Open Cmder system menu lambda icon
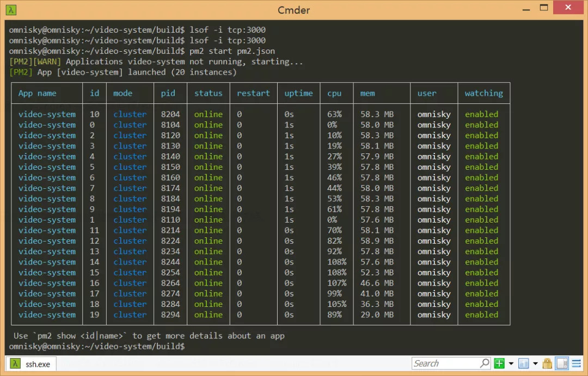Image resolution: width=588 pixels, height=376 pixels. [11, 10]
